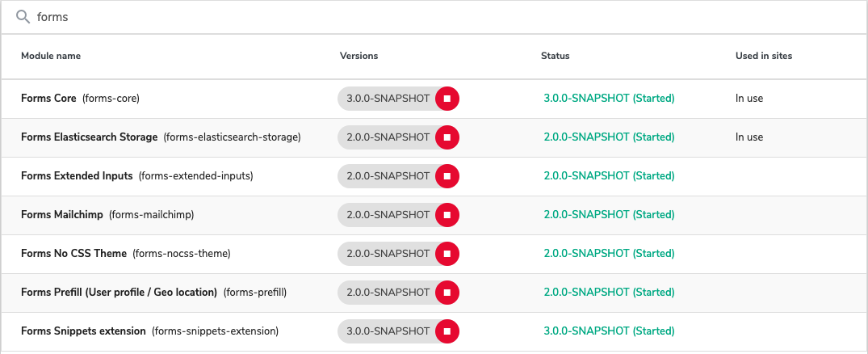Click the forms search input field
868x354 pixels.
404,17
